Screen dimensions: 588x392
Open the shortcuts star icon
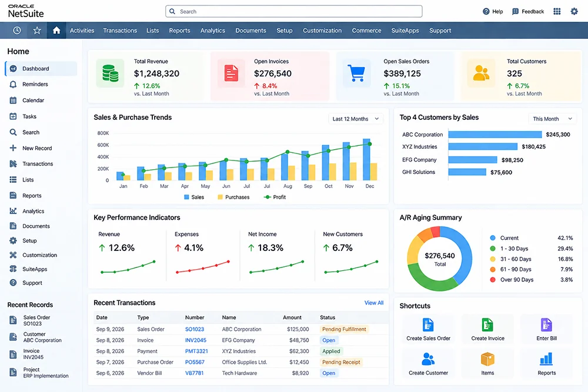36,31
